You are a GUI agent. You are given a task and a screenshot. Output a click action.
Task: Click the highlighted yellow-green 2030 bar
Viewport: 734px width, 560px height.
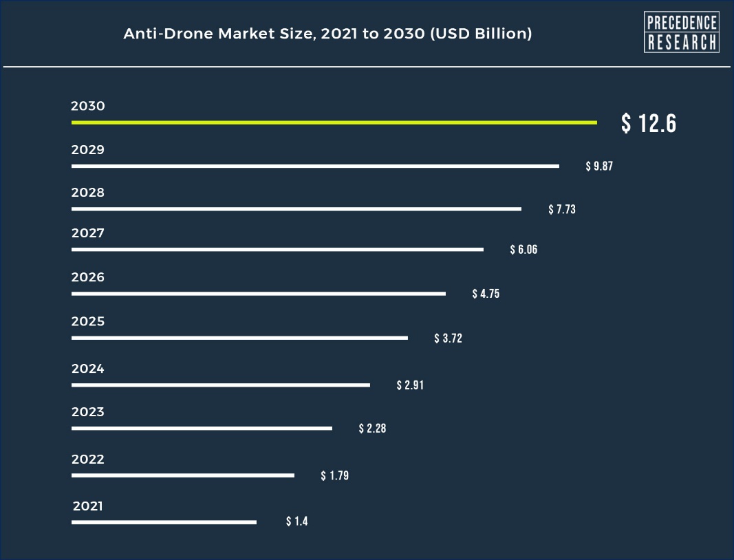click(x=334, y=122)
